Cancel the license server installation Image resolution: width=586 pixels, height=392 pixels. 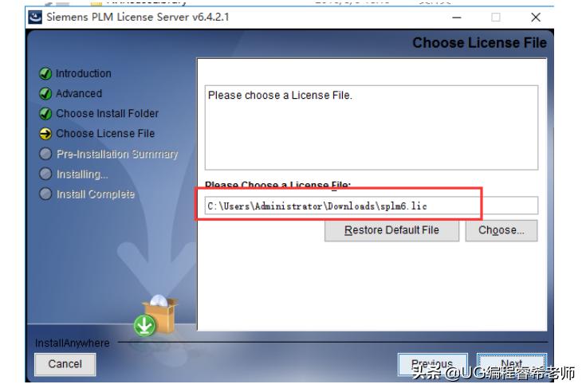coord(65,364)
